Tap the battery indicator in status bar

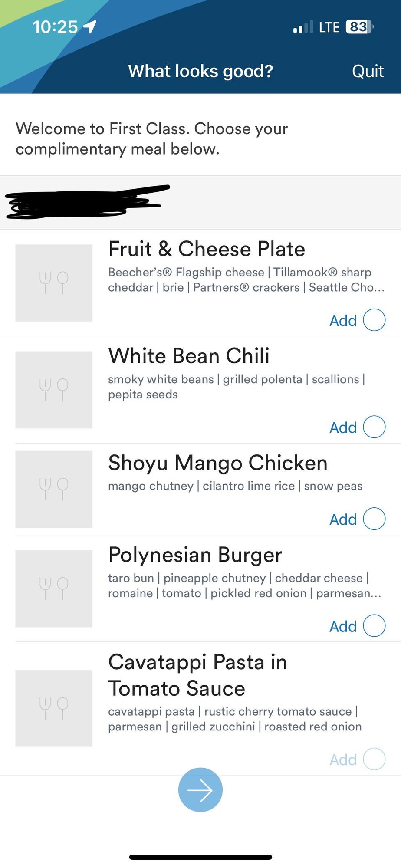(x=360, y=27)
